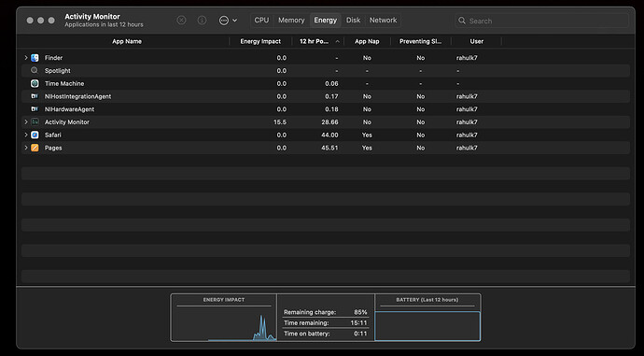Click the 0.17 power value

pos(331,96)
